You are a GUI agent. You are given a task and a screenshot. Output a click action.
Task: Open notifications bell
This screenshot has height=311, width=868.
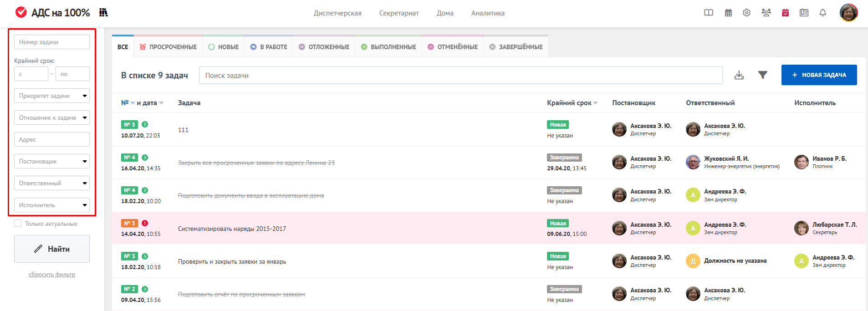[822, 13]
